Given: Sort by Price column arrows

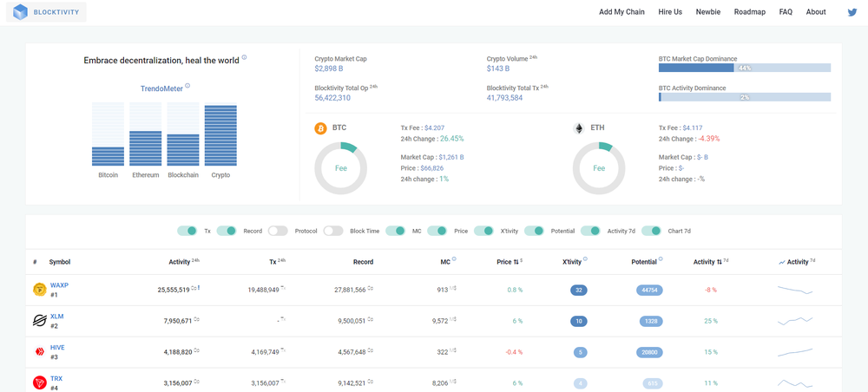Looking at the screenshot, I should tap(516, 262).
